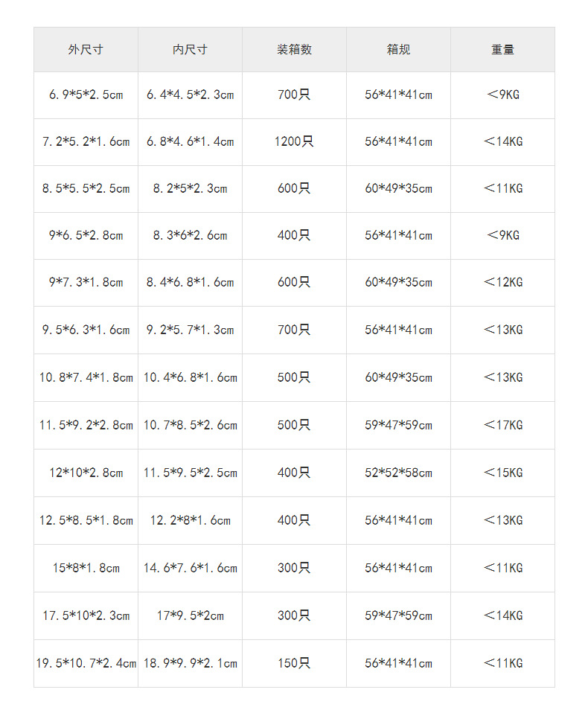The width and height of the screenshot is (588, 710).
Task: Select the <12KG weight cell
Action: pyautogui.click(x=502, y=282)
